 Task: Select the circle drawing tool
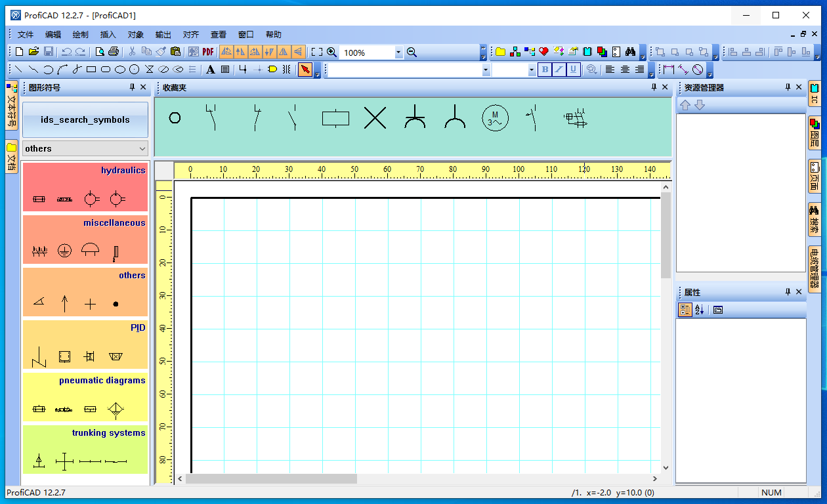click(135, 70)
